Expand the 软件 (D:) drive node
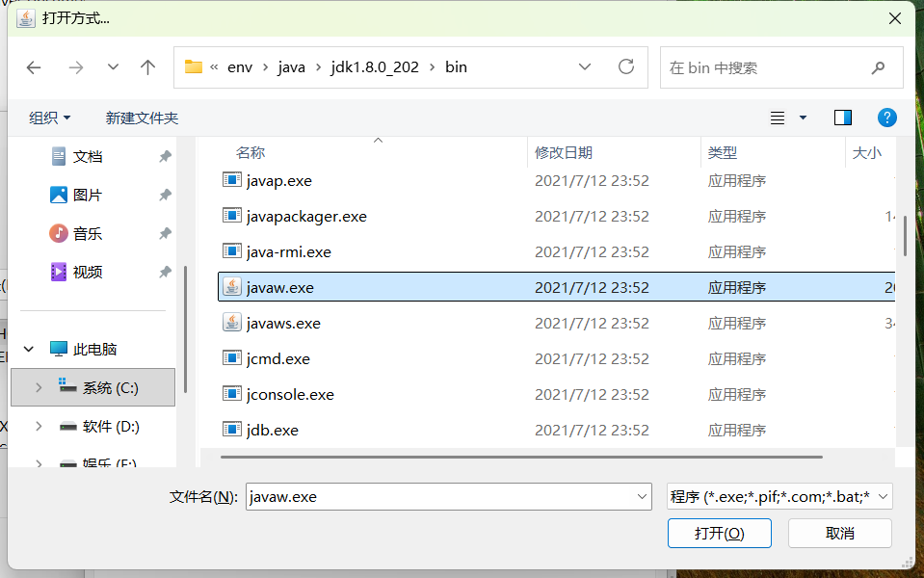Screen dimensions: 924x578 click(39, 426)
